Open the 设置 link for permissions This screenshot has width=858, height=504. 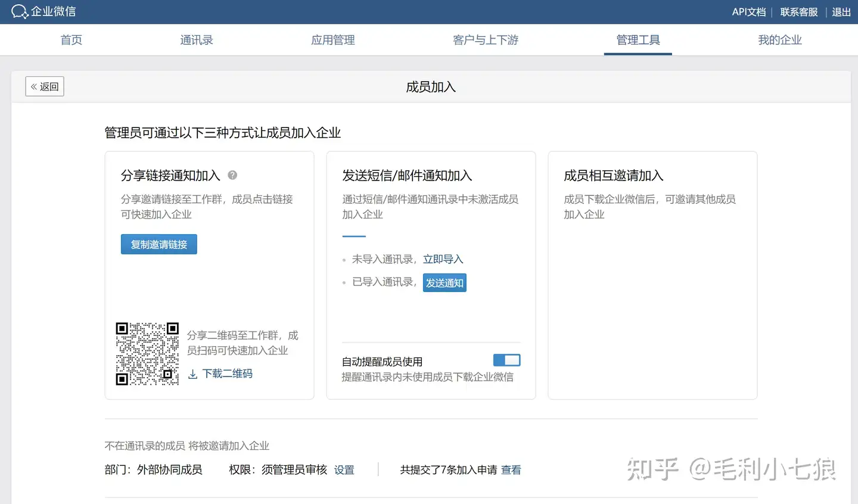click(x=344, y=470)
